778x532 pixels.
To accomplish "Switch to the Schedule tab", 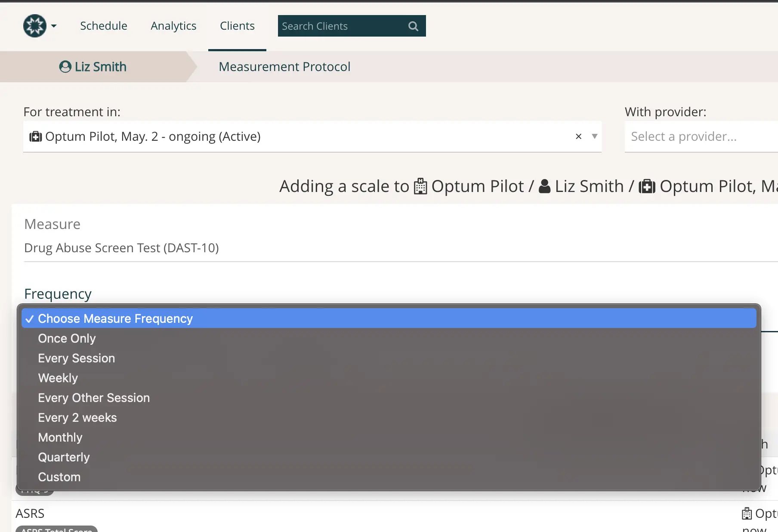I will pos(103,26).
